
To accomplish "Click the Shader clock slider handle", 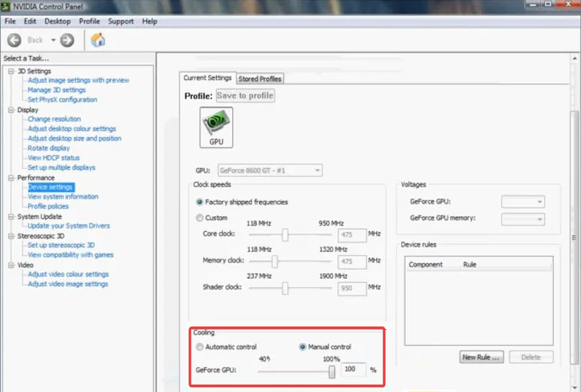I will pos(285,289).
